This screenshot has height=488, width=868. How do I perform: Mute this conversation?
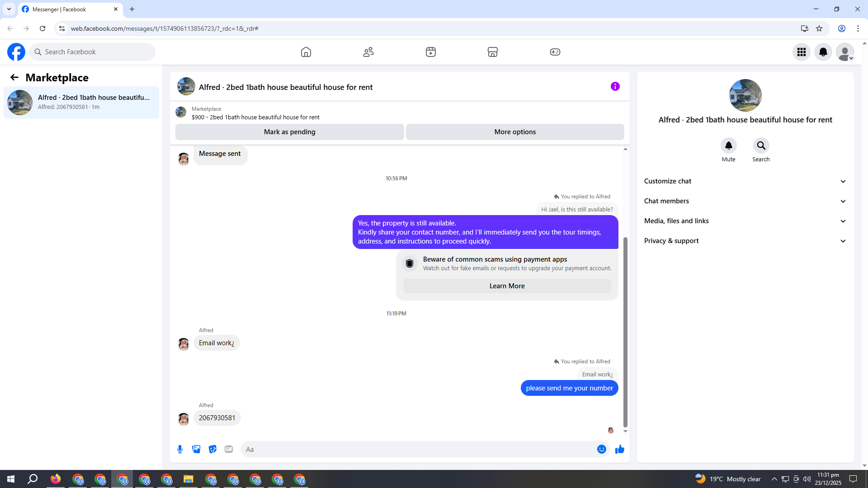[728, 145]
